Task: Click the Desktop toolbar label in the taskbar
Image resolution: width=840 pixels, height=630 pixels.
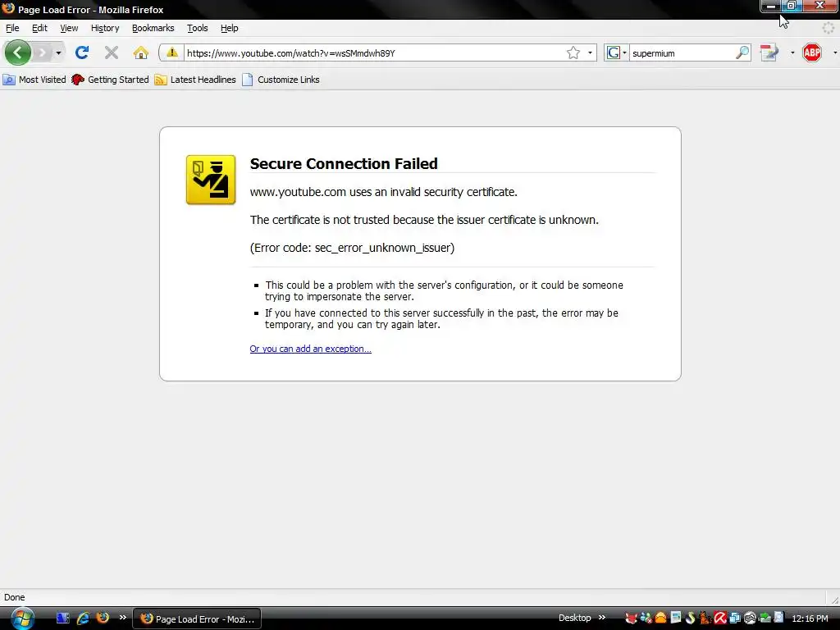Action: (x=574, y=618)
